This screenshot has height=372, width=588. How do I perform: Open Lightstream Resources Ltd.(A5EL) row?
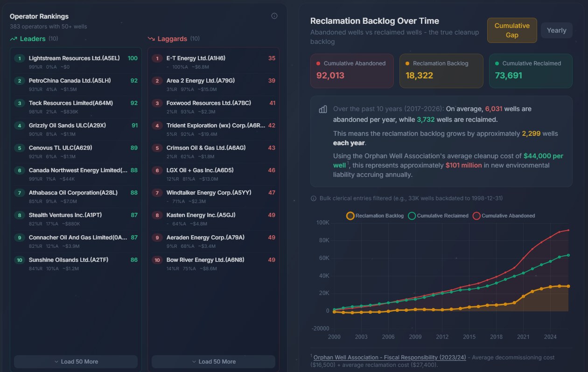click(76, 62)
